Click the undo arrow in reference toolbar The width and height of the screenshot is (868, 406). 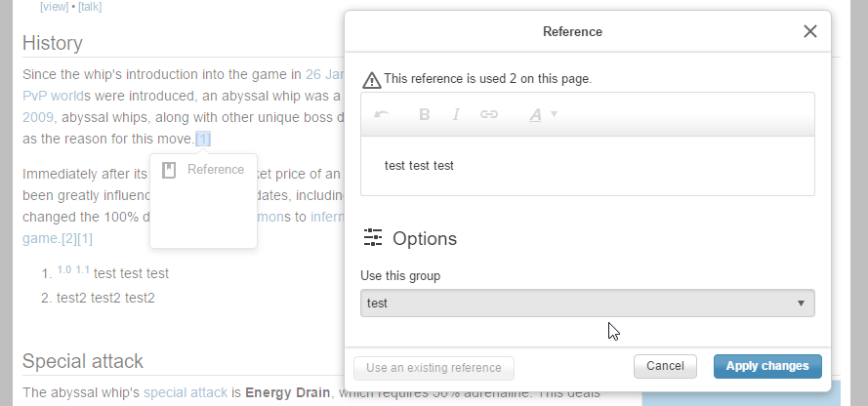[382, 114]
